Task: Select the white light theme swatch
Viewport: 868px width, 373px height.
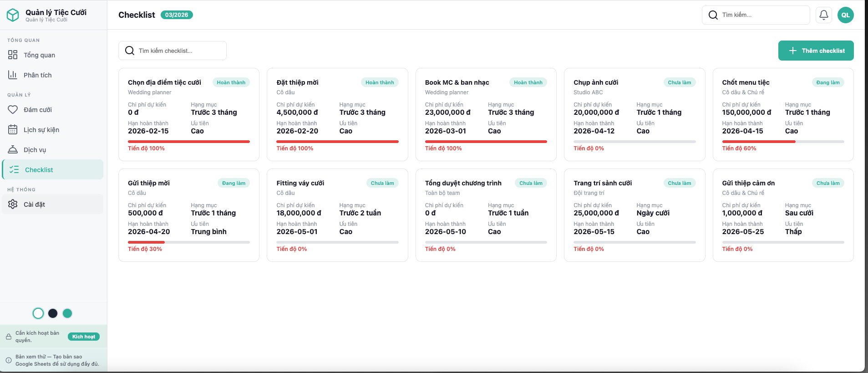Action: 38,313
